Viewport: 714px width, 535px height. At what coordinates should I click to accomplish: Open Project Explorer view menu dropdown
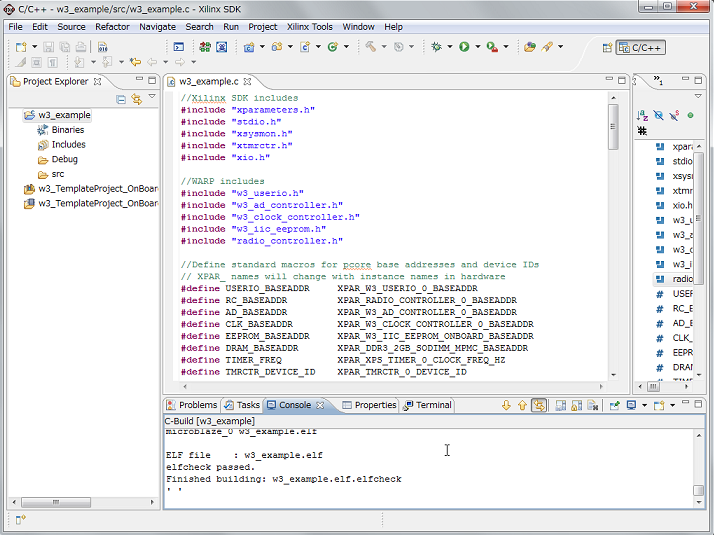pyautogui.click(x=151, y=98)
